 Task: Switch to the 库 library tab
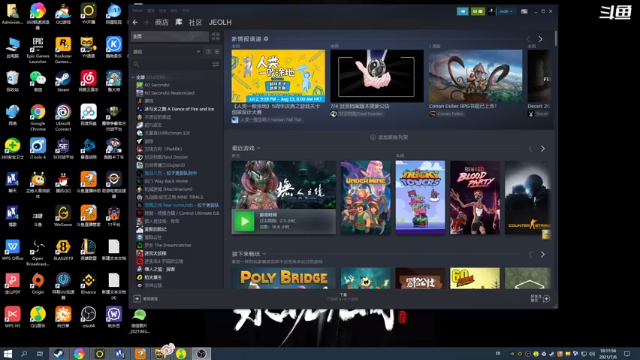point(179,22)
